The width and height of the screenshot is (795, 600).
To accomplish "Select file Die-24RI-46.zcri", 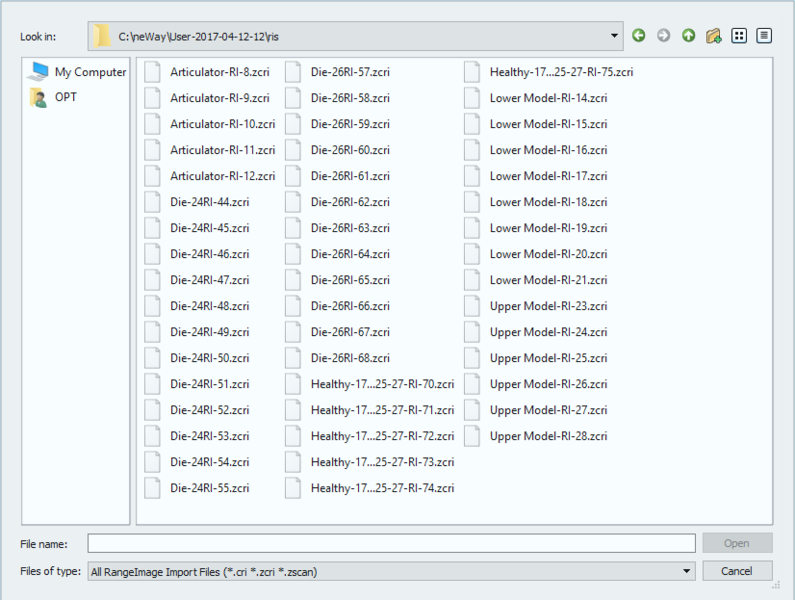I will pos(209,254).
